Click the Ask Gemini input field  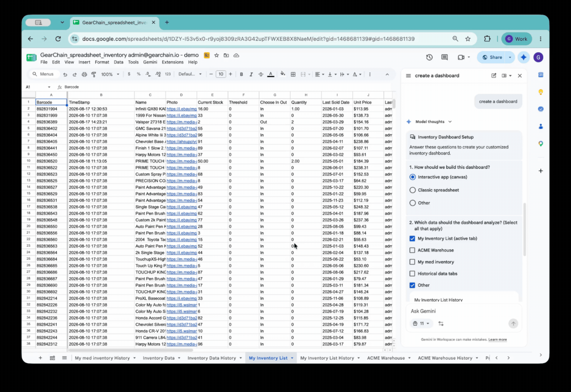(x=463, y=311)
